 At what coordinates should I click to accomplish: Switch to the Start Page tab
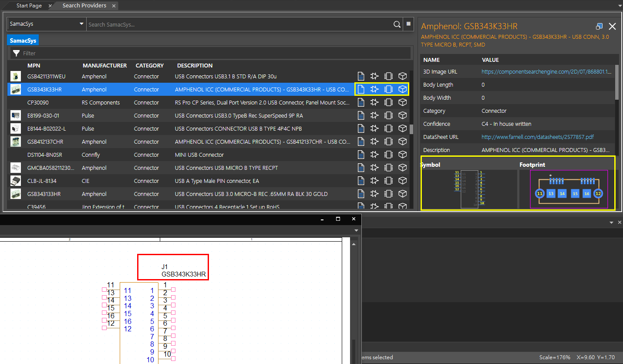[x=29, y=6]
